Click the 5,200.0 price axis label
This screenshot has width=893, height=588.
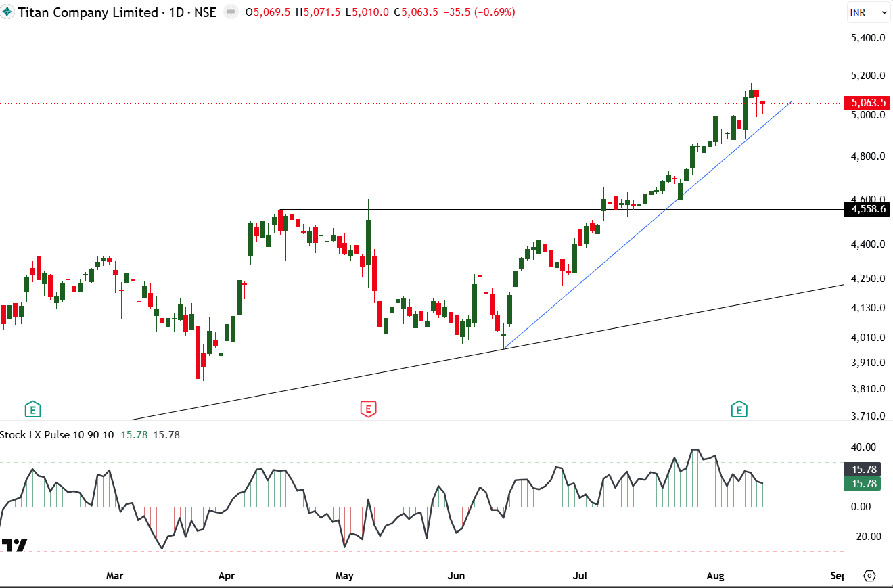click(x=868, y=75)
